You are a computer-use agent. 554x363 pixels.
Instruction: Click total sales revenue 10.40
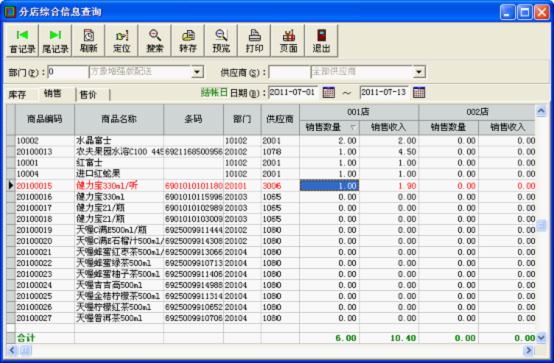pos(403,338)
